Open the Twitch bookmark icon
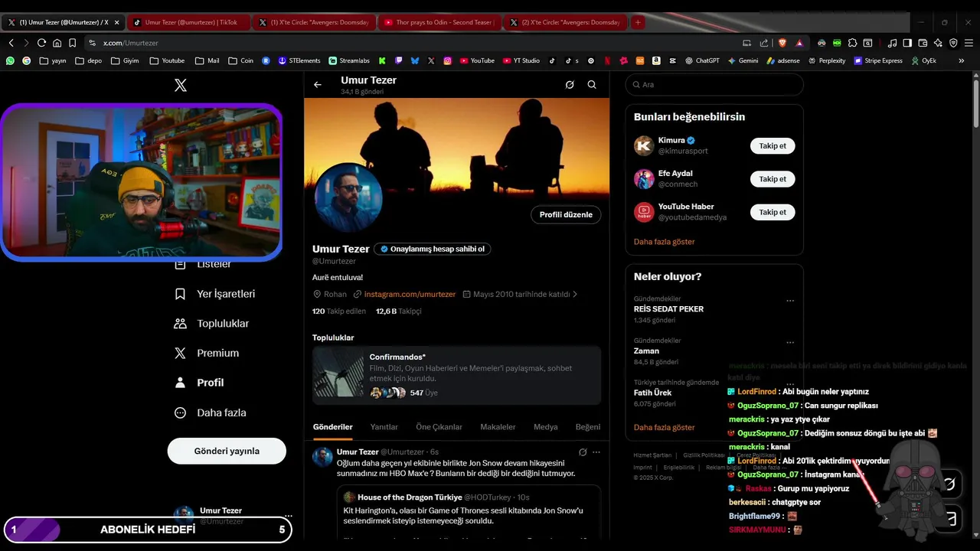This screenshot has height=551, width=980. pos(399,60)
